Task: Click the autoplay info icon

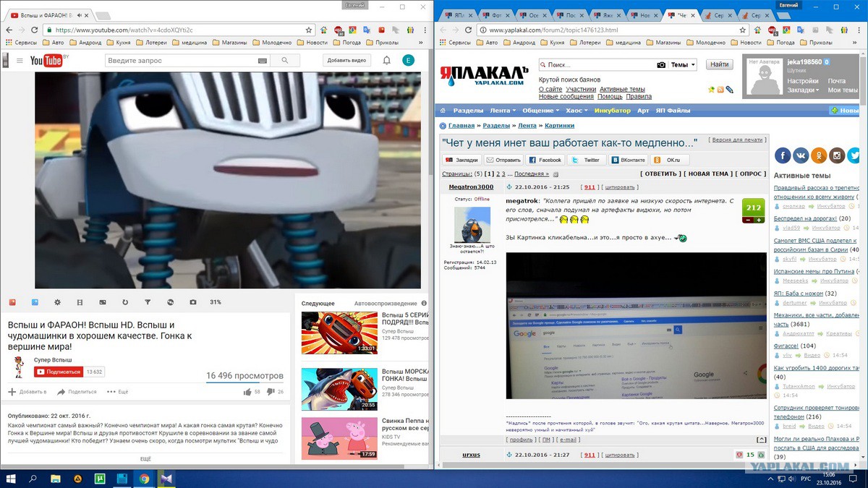Action: coord(425,304)
